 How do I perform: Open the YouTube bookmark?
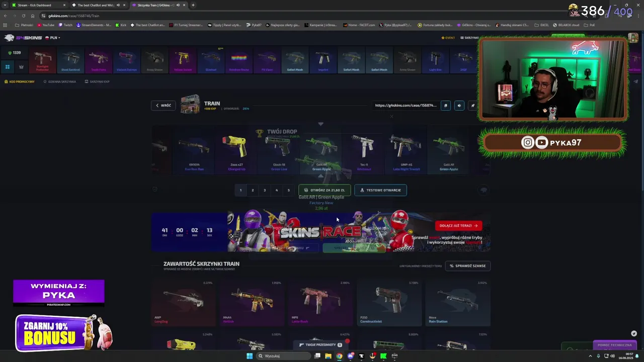point(46,25)
